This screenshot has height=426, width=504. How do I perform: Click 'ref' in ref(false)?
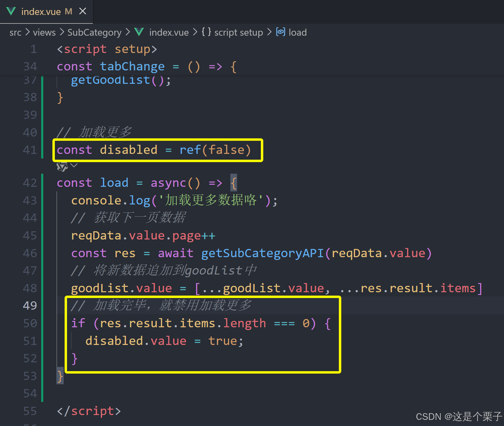click(190, 150)
